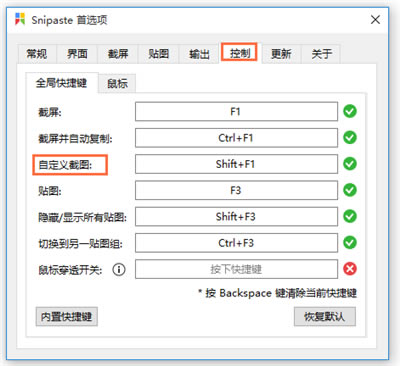Viewport: 400px width, 366px height.
Task: Click green check icon beside Shift+F3 field
Action: [x=350, y=216]
